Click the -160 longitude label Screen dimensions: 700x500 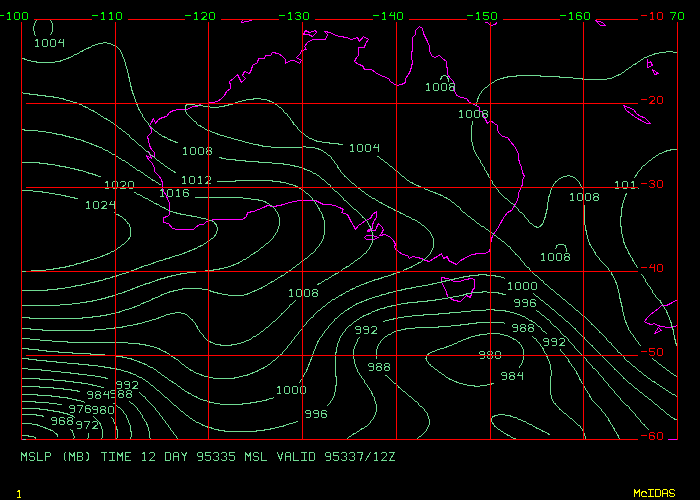point(580,17)
